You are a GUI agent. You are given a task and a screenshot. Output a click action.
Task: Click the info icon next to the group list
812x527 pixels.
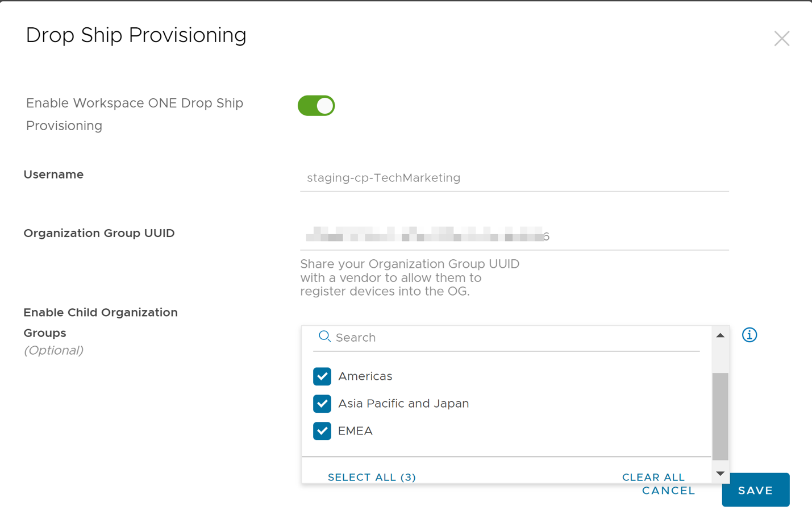click(x=749, y=335)
